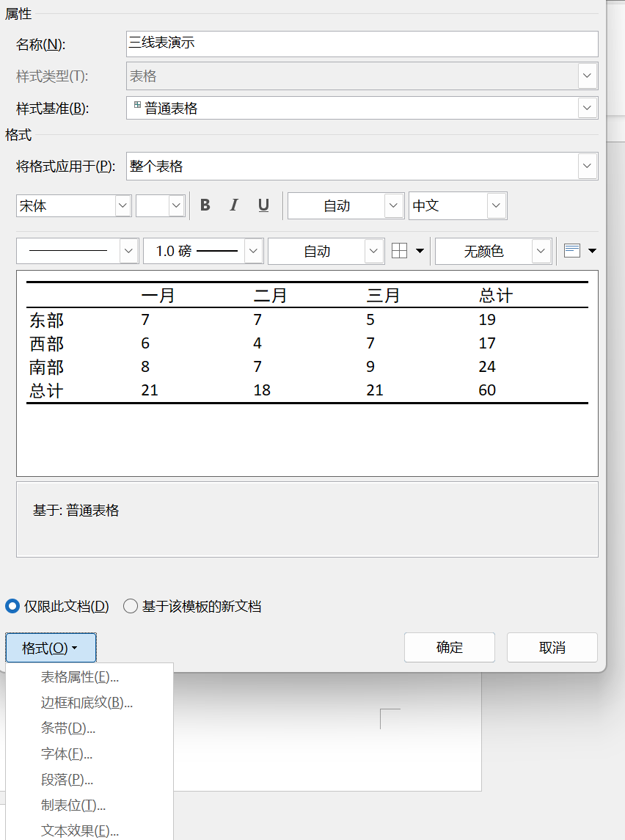The width and height of the screenshot is (625, 840).
Task: Open the 宋体 font name dropdown
Action: click(123, 206)
